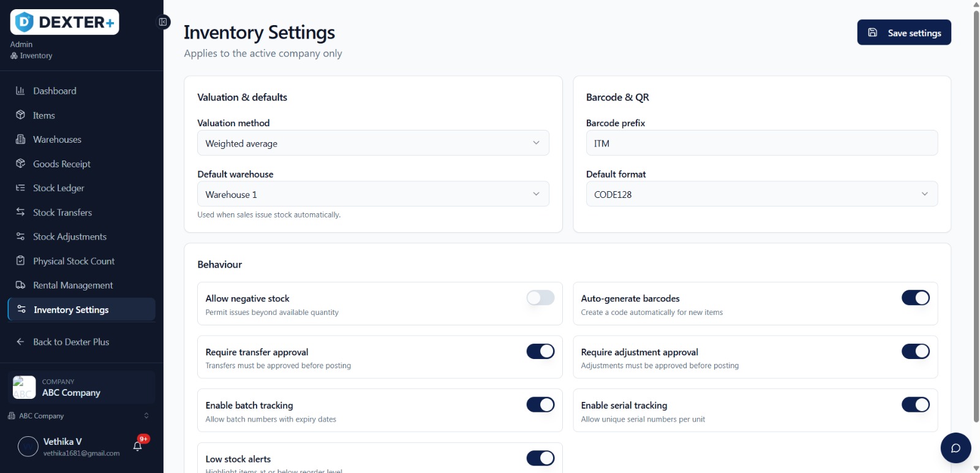This screenshot has height=473, width=980.
Task: Click Back to Dexter Plus link
Action: tap(81, 342)
